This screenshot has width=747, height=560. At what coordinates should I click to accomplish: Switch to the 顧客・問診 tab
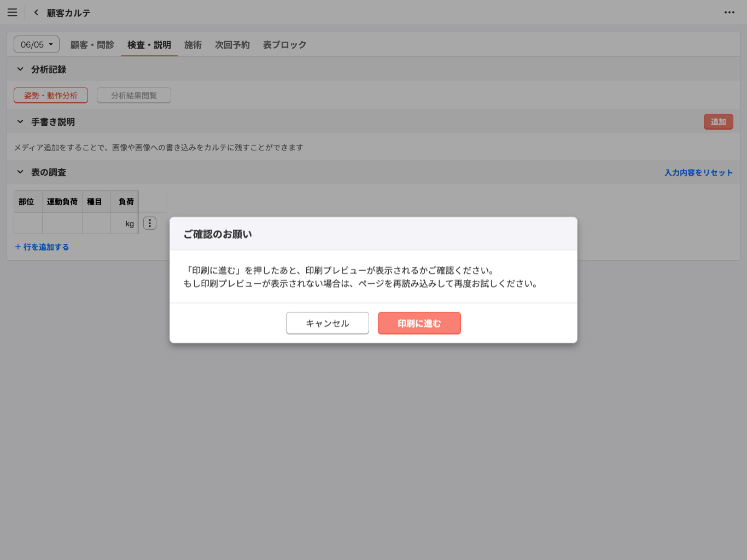[92, 45]
